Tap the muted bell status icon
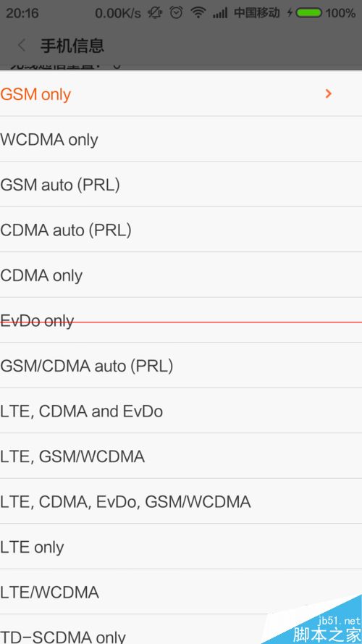Viewport: 362px width, 644px height. coord(155,13)
